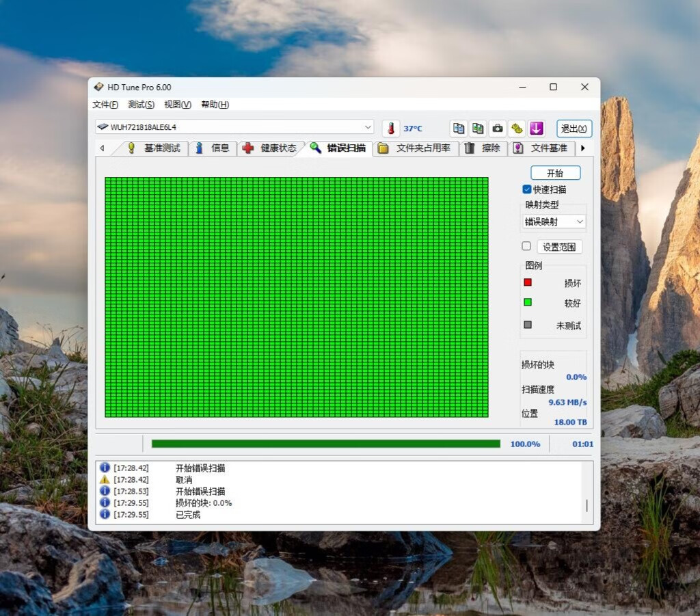
Task: Switch to the 健康状态 tab
Action: [270, 148]
